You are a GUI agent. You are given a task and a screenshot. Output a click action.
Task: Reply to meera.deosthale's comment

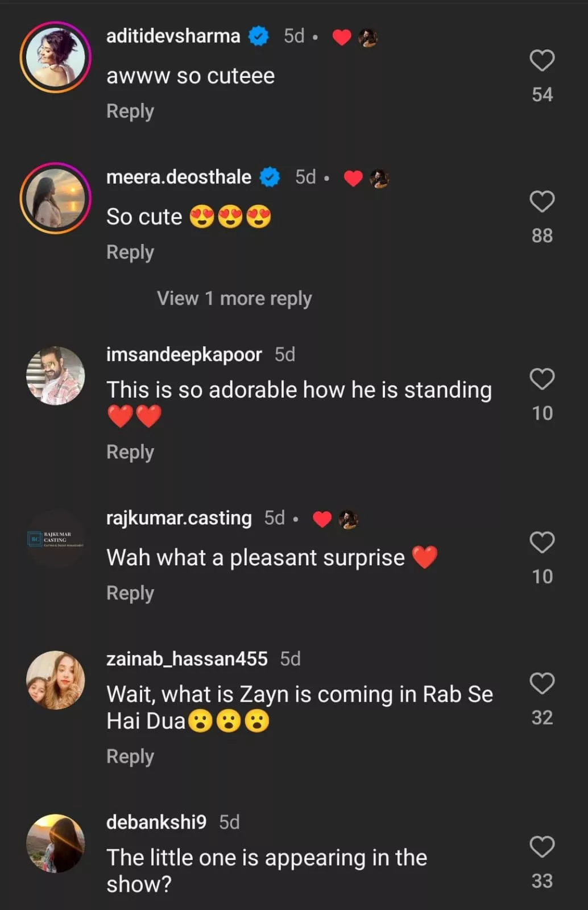[130, 252]
